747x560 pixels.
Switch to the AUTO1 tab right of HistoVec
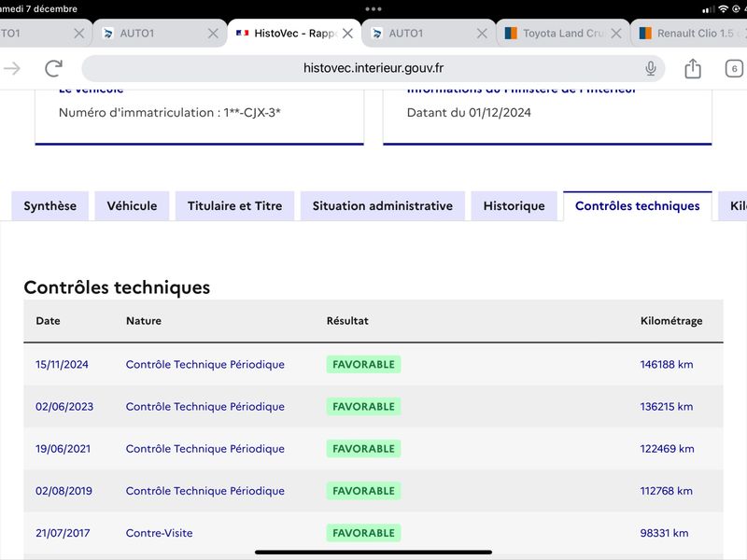pyautogui.click(x=429, y=34)
